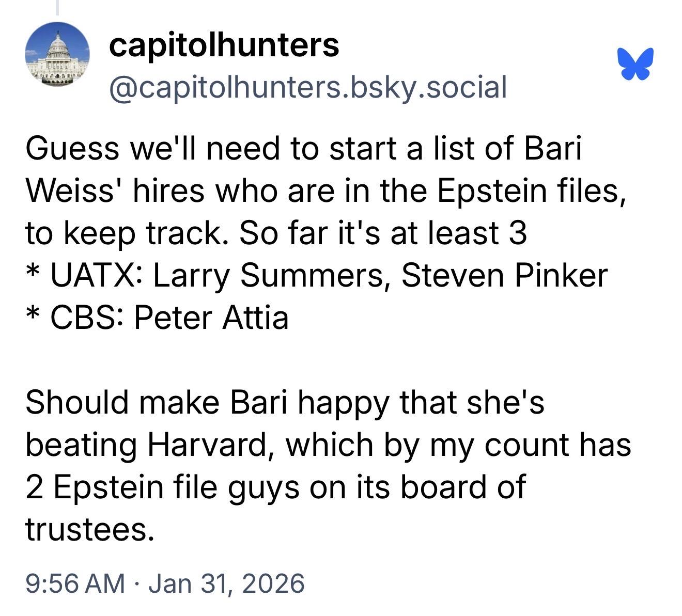The image size is (682, 616).
Task: Click the words "Epstein files" in first paragraph
Action: [528, 191]
